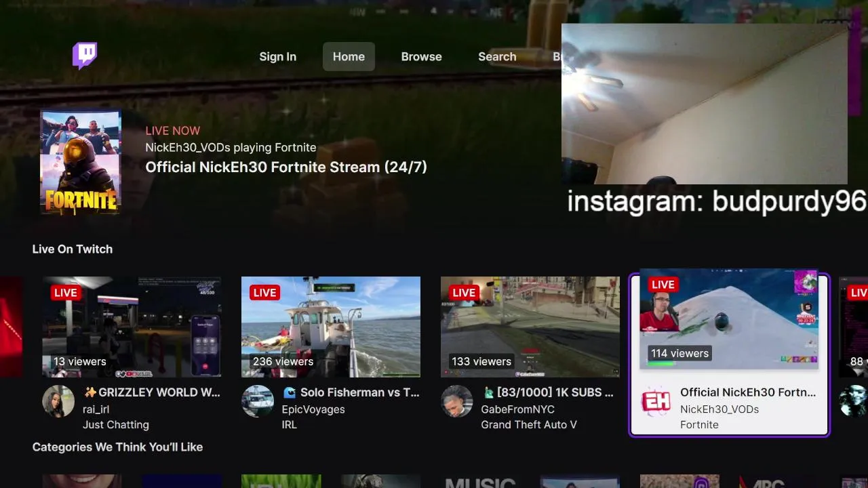Screen dimensions: 868x488
Task: Open the Search tab
Action: [x=497, y=57]
